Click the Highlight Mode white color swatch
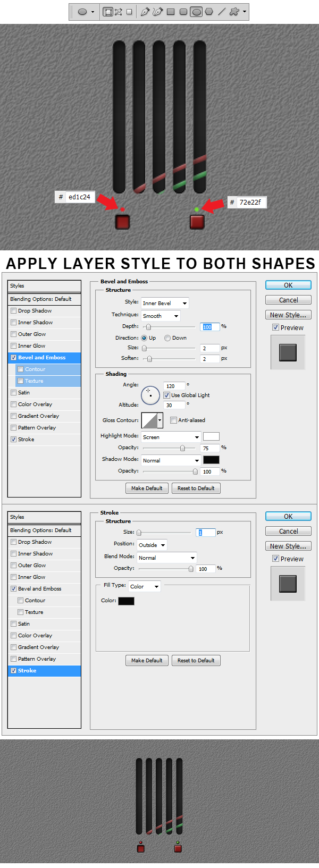 (211, 436)
